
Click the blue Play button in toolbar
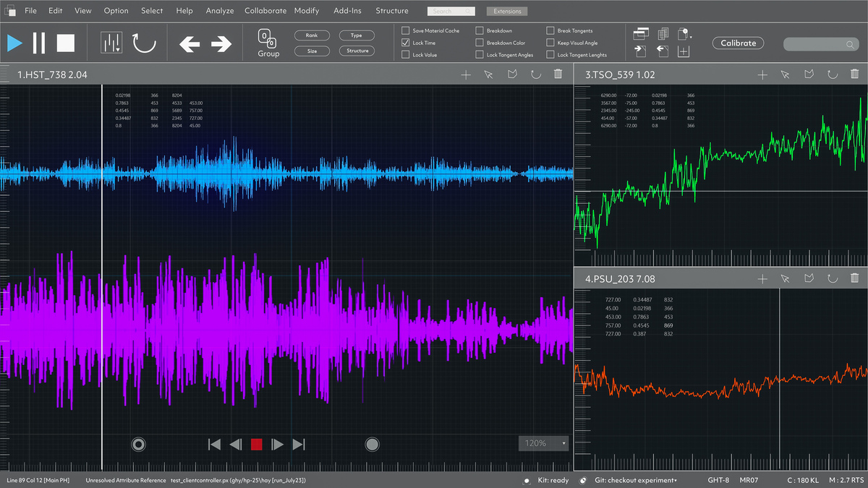coord(14,43)
